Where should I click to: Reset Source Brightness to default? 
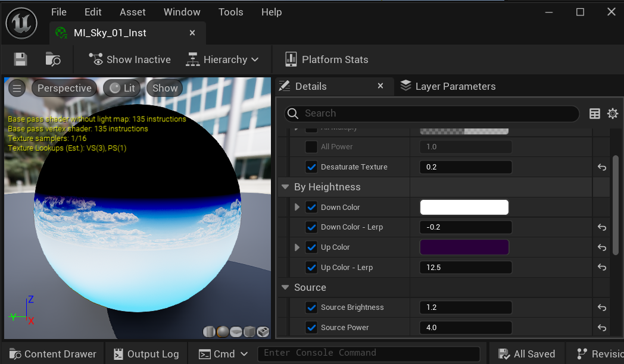602,307
